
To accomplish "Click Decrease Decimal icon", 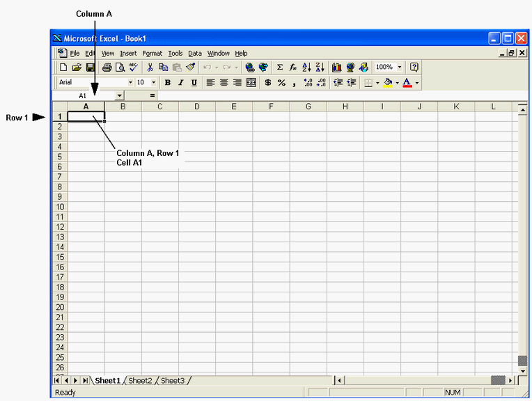I will click(x=321, y=82).
